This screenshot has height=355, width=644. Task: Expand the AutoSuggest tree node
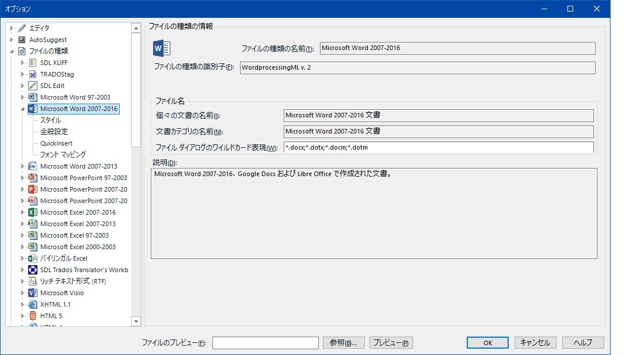click(12, 39)
